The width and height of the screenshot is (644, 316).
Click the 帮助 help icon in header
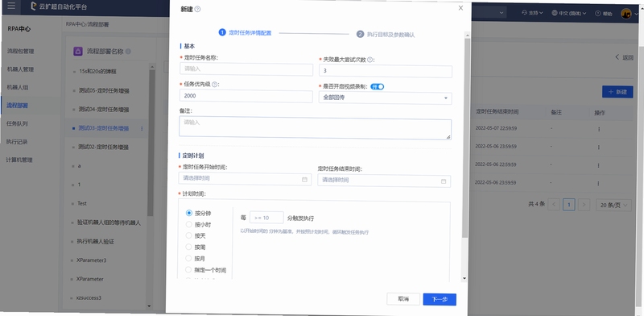click(598, 13)
